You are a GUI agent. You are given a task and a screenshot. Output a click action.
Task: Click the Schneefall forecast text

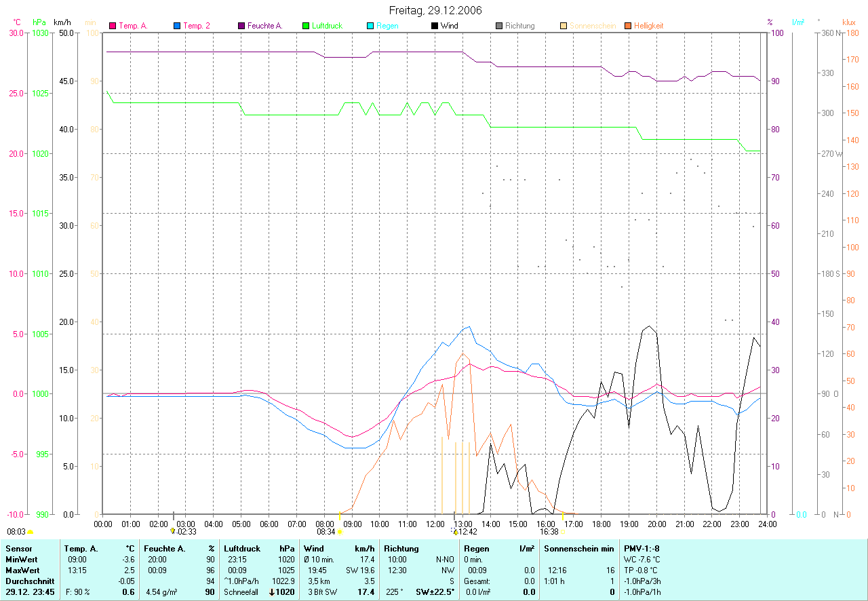click(241, 592)
